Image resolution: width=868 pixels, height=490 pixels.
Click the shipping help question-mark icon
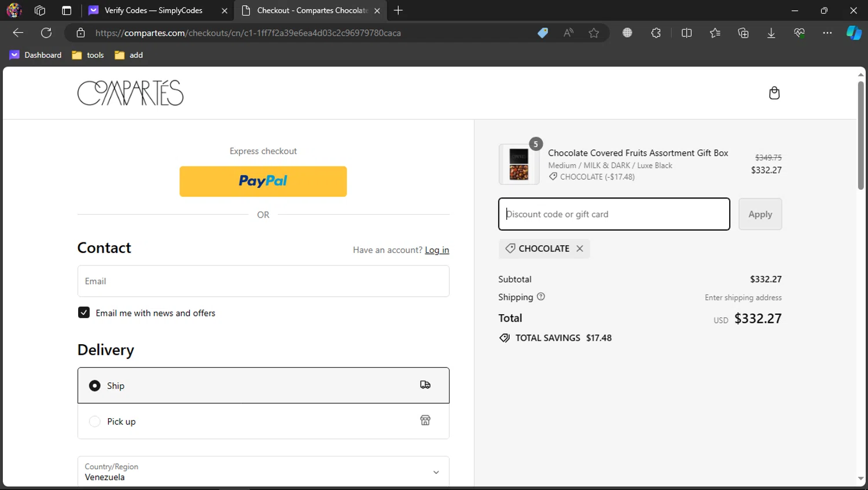[x=541, y=297]
